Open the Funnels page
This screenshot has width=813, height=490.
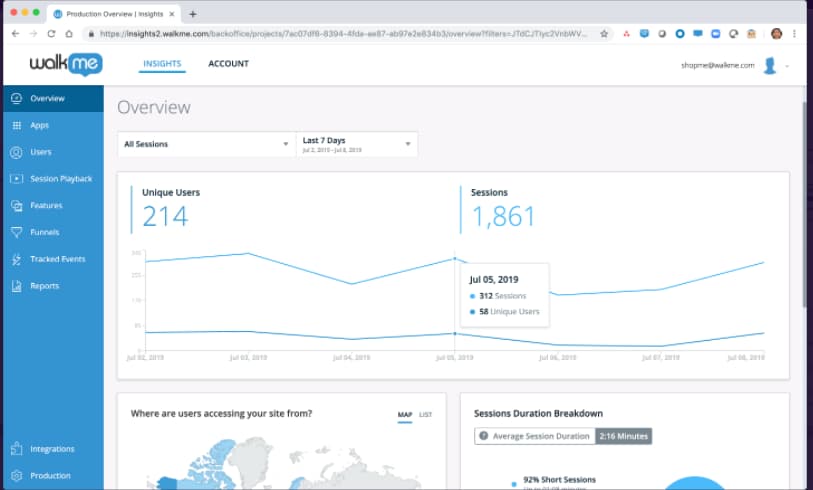click(45, 232)
